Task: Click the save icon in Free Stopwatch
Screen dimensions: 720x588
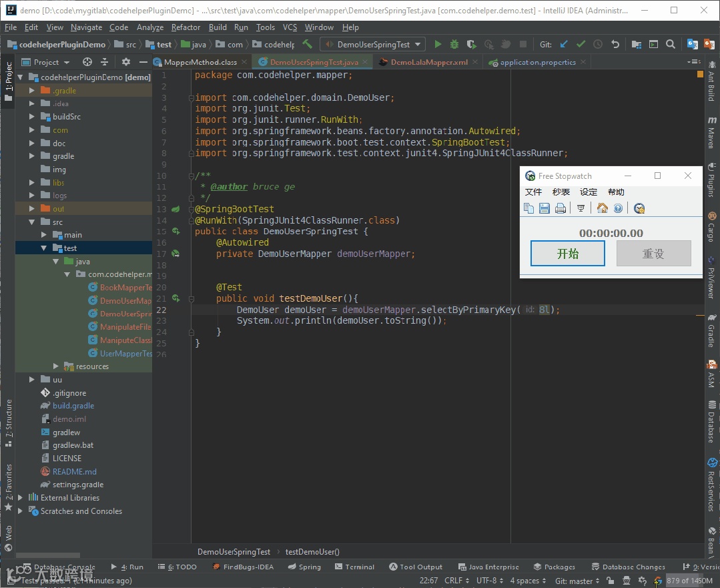Action: pyautogui.click(x=545, y=208)
